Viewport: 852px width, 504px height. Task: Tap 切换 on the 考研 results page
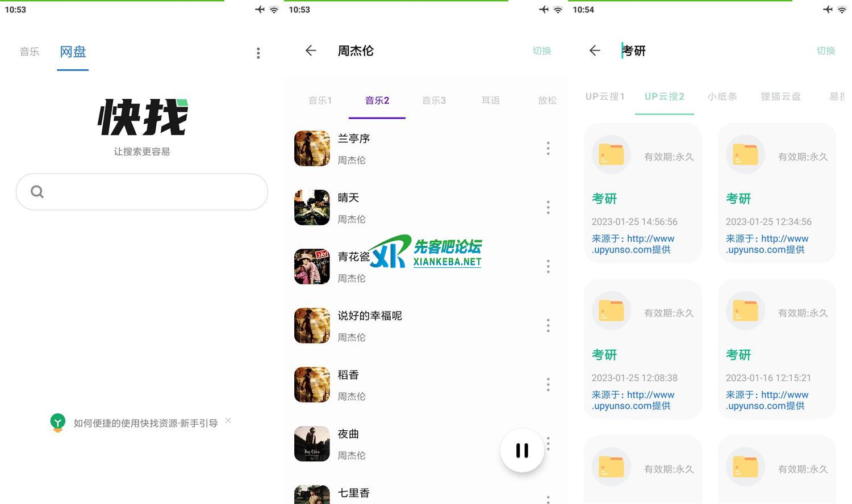826,51
